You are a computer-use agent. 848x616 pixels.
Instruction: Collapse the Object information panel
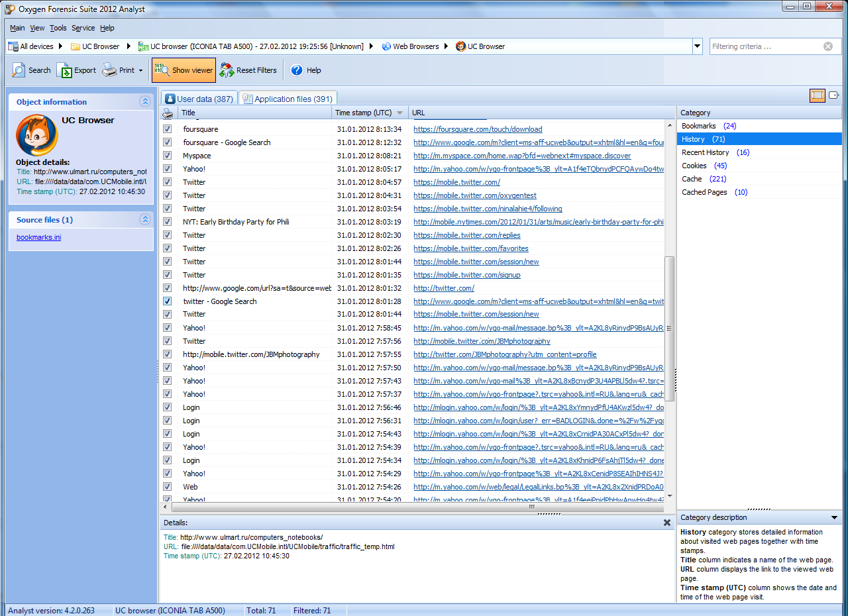tap(144, 101)
